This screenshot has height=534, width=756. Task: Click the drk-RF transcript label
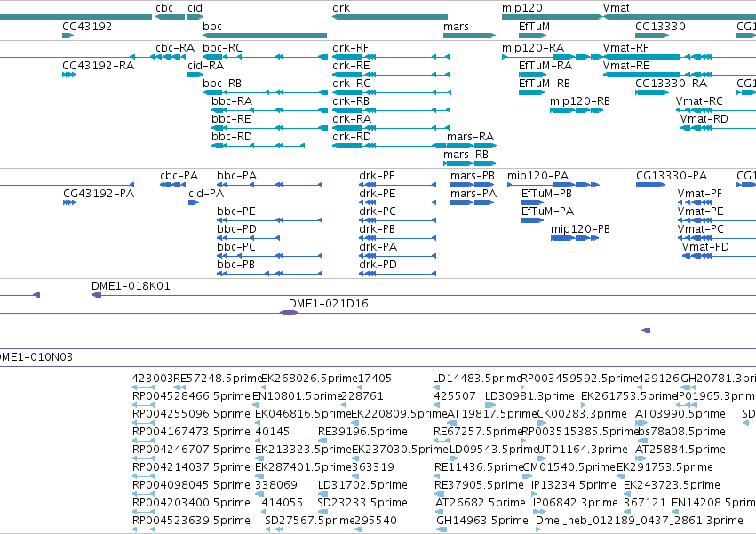coord(350,48)
